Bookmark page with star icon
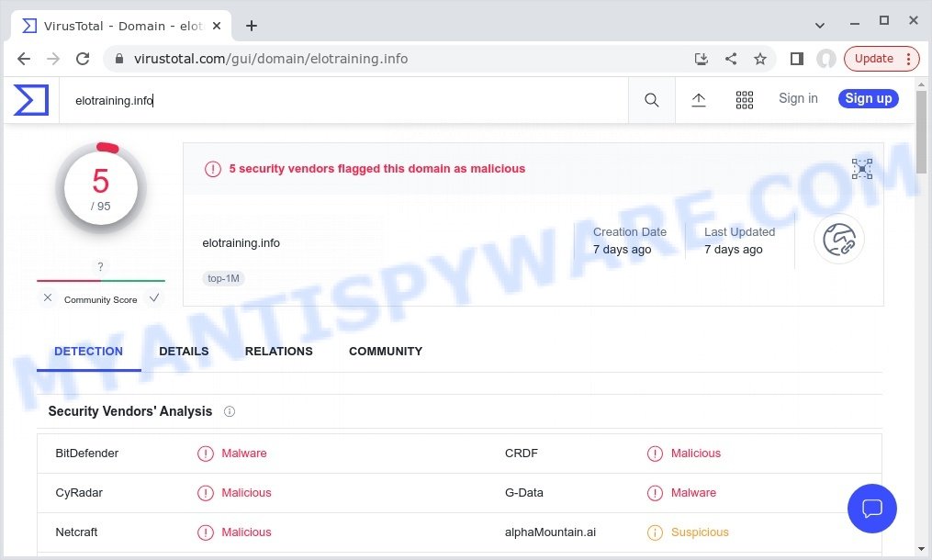 point(760,59)
